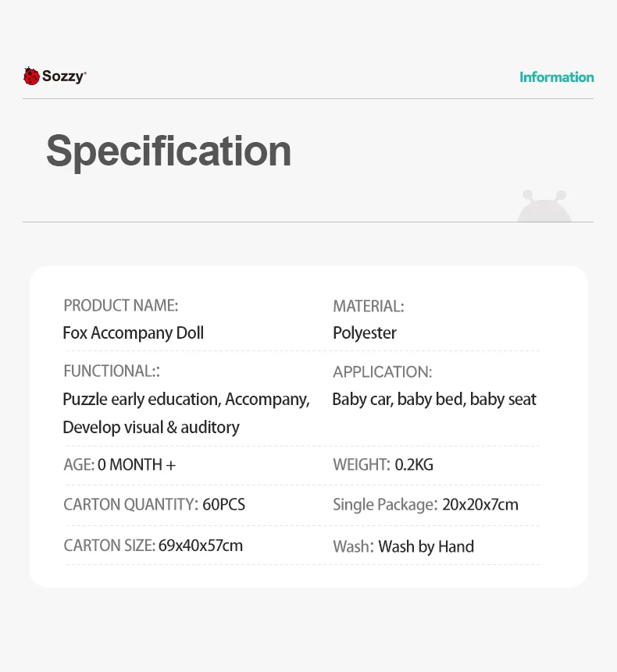Click the FUNCTIONAL label
The width and height of the screenshot is (617, 672).
(111, 372)
